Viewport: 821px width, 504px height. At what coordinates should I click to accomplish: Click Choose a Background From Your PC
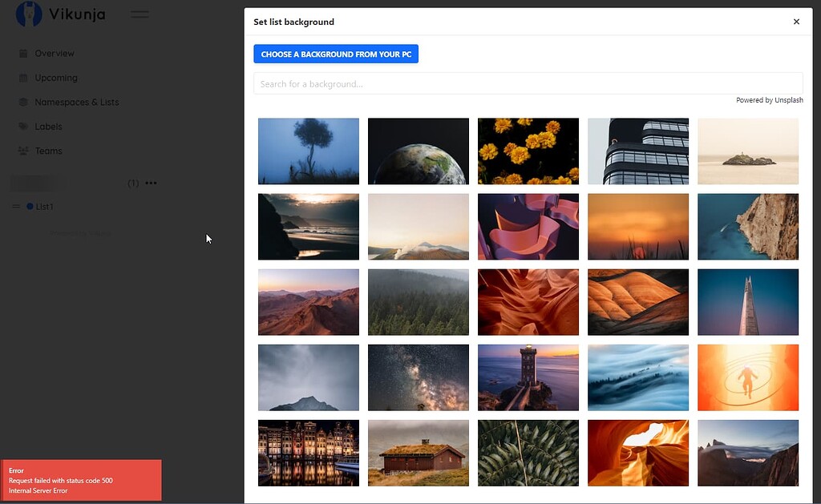[x=336, y=54]
